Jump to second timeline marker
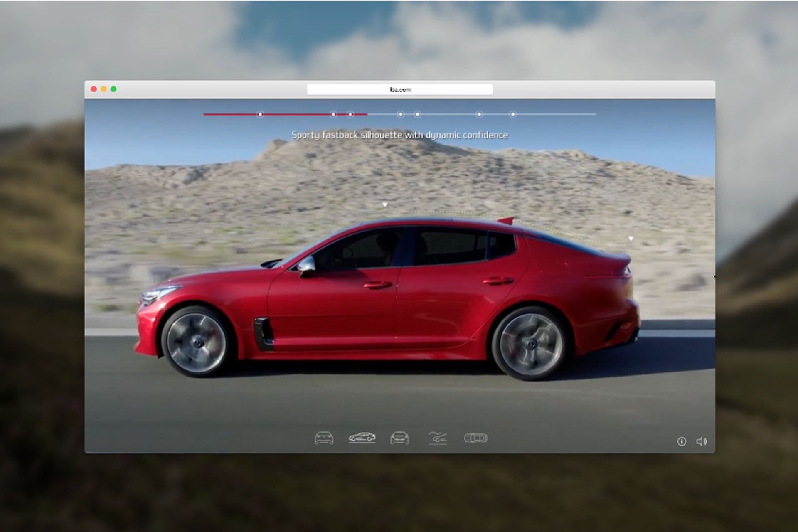 (333, 114)
